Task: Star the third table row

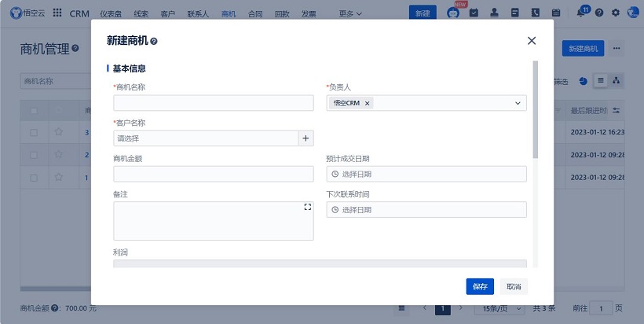Action: 59,177
